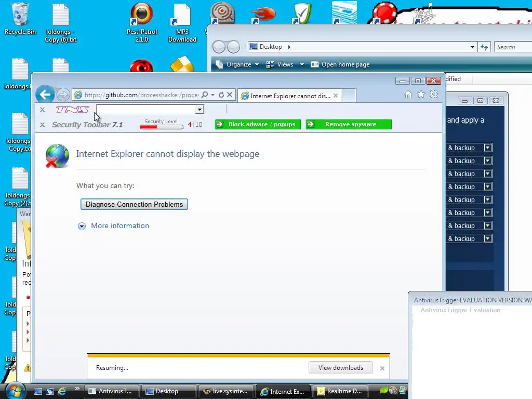
Task: Open address bar autocomplete dropdown arrow
Action: [212, 95]
